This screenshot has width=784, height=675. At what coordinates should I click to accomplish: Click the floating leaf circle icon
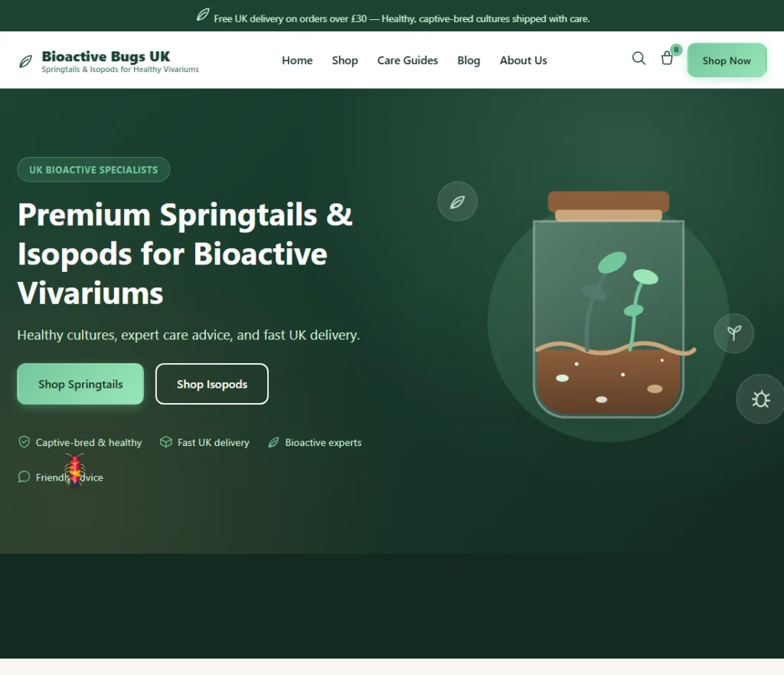pos(457,202)
